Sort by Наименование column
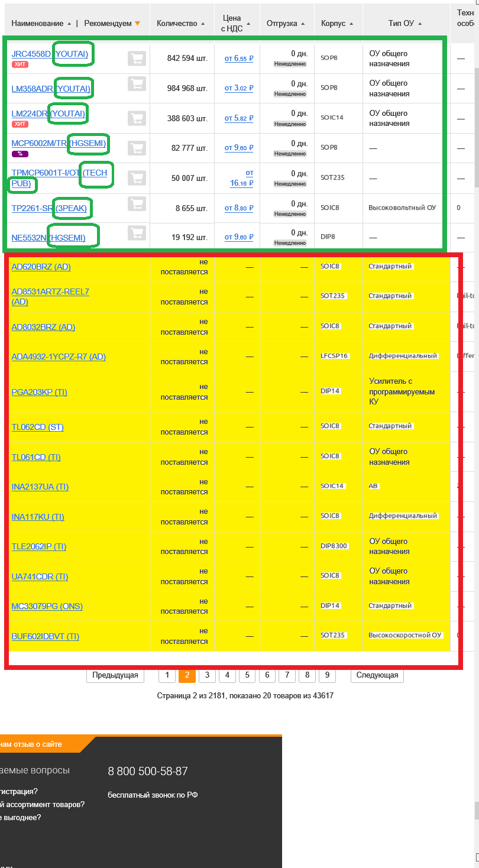The image size is (479, 868). [41, 24]
